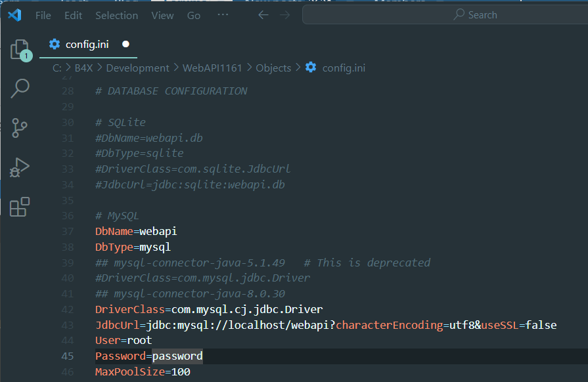
Task: Open the Extensions view
Action: coord(20,206)
